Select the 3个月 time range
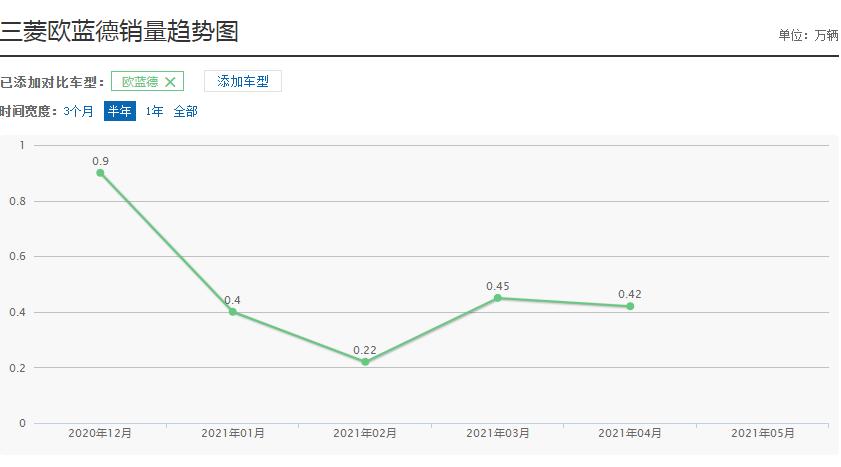This screenshot has height=467, width=841. click(x=78, y=111)
